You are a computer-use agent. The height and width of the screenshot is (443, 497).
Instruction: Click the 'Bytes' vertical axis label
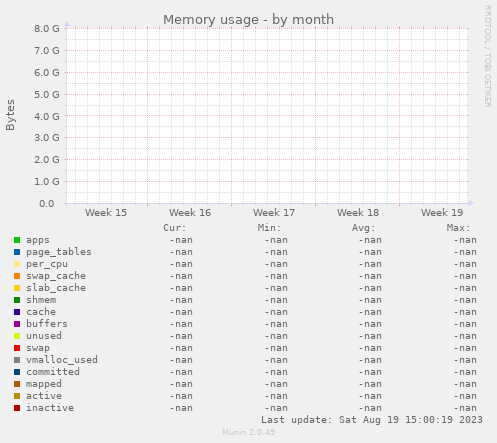(x=10, y=115)
